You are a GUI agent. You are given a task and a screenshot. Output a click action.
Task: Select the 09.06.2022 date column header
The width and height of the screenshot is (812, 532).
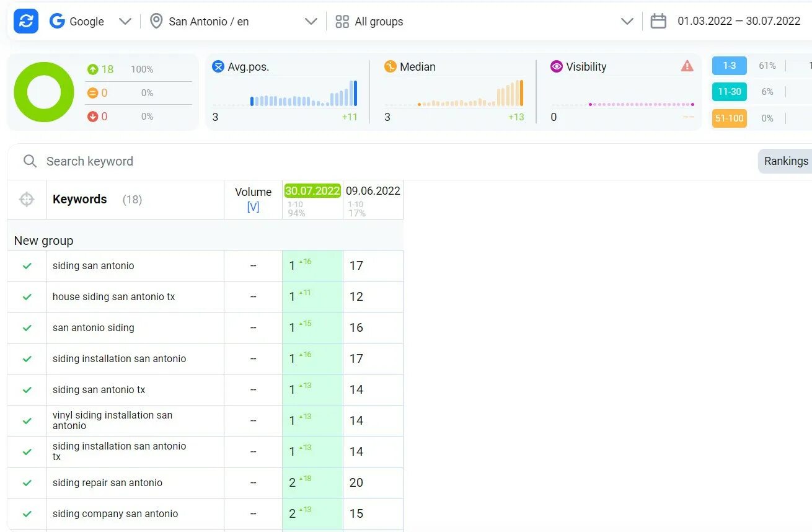pyautogui.click(x=373, y=191)
